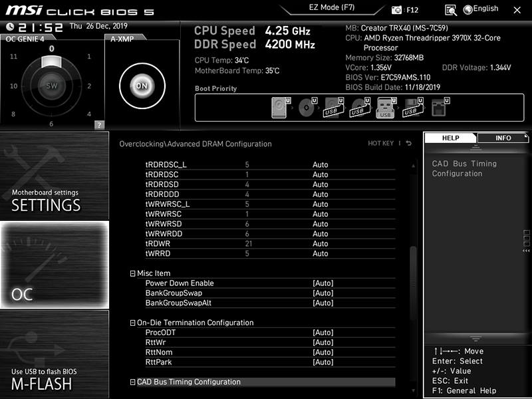Edit tRDRDSC_L Auto value field
This screenshot has height=399, width=532.
point(321,165)
